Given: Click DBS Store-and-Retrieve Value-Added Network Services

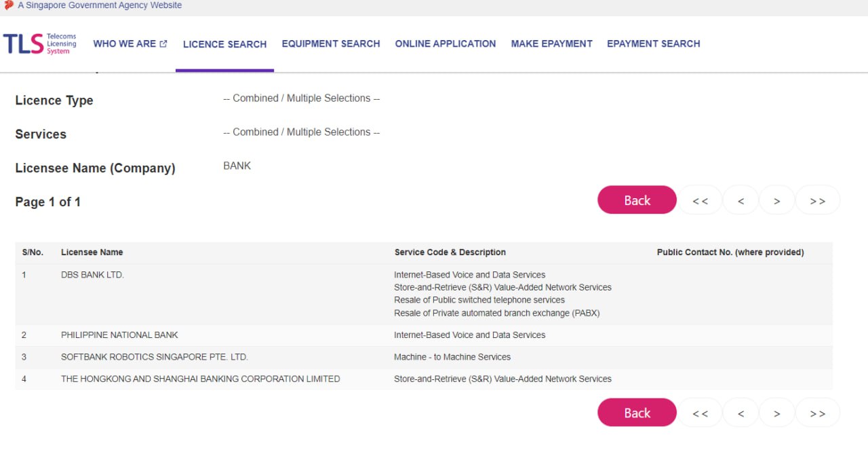Looking at the screenshot, I should [502, 288].
